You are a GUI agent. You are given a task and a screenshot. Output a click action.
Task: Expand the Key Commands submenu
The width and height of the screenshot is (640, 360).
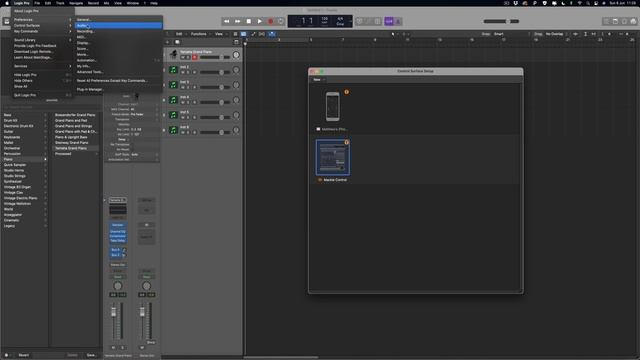click(42, 31)
